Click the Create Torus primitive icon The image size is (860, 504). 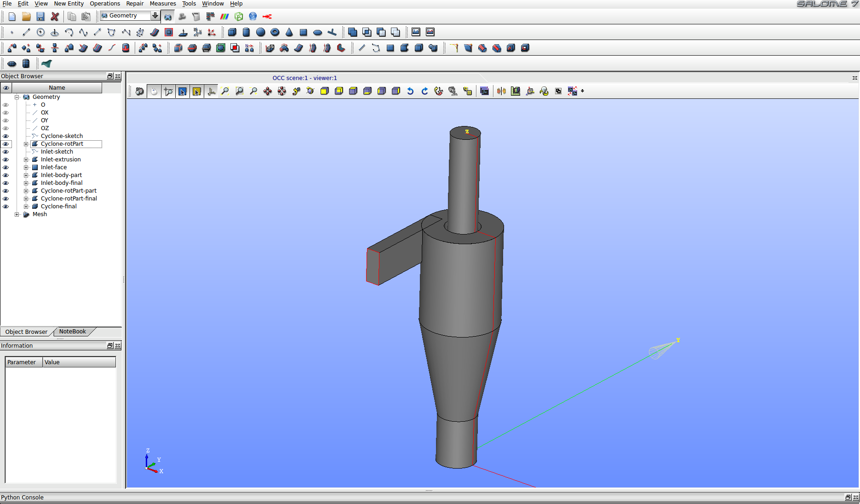coord(275,32)
